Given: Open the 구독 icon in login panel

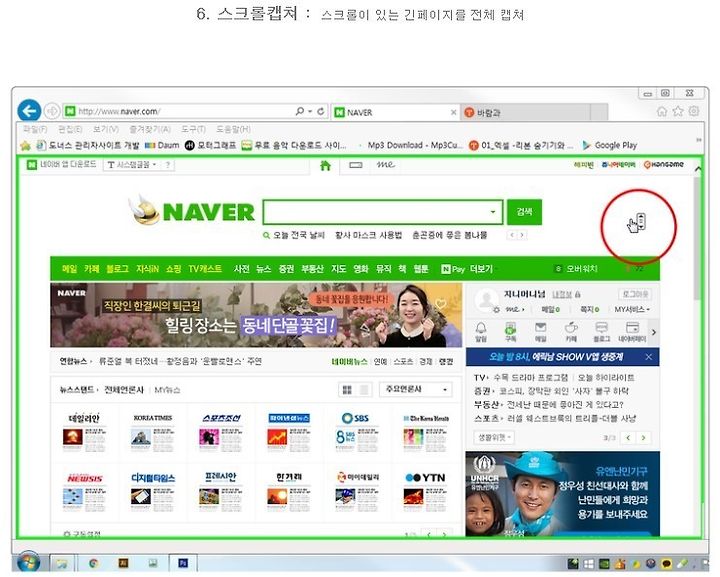Looking at the screenshot, I should 510,331.
